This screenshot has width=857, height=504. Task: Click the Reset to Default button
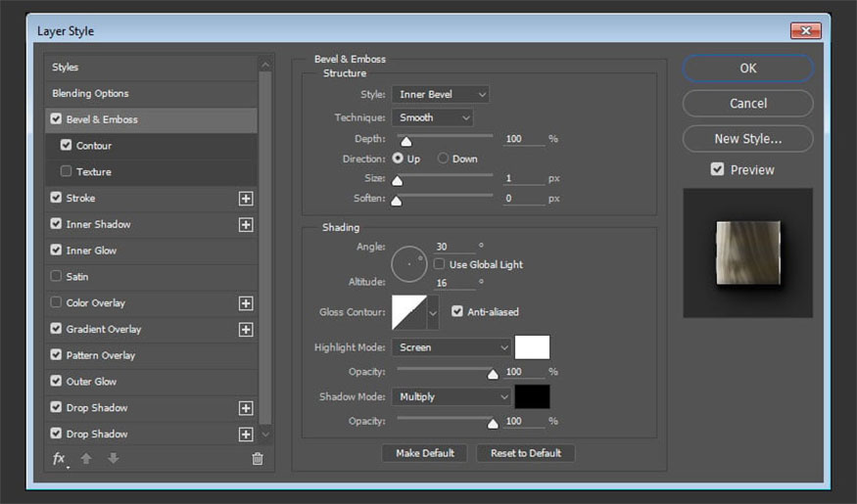coord(525,453)
